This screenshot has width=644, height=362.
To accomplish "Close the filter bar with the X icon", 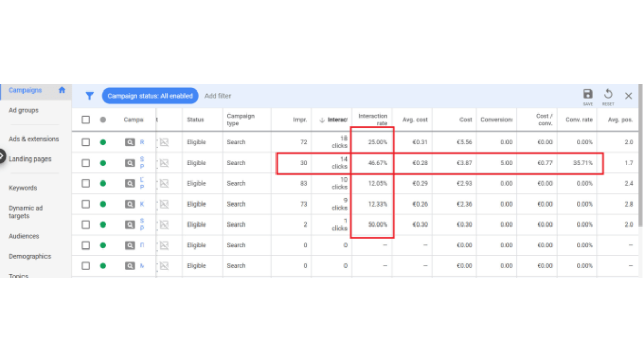I will 628,96.
